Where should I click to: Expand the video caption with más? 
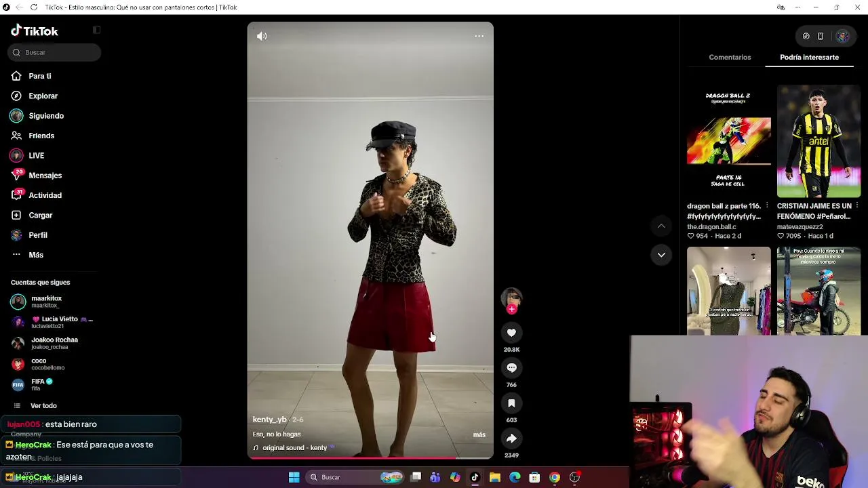[479, 435]
